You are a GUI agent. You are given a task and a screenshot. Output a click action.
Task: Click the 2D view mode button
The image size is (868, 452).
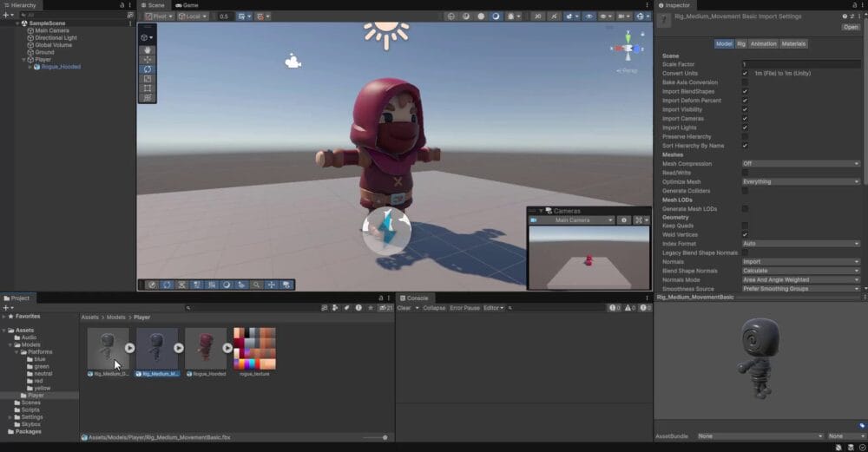tap(537, 16)
